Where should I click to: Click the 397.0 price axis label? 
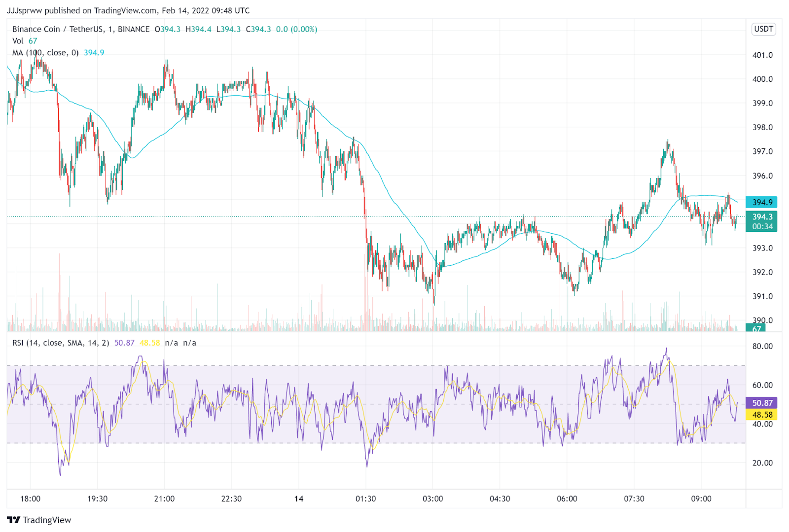tap(762, 152)
